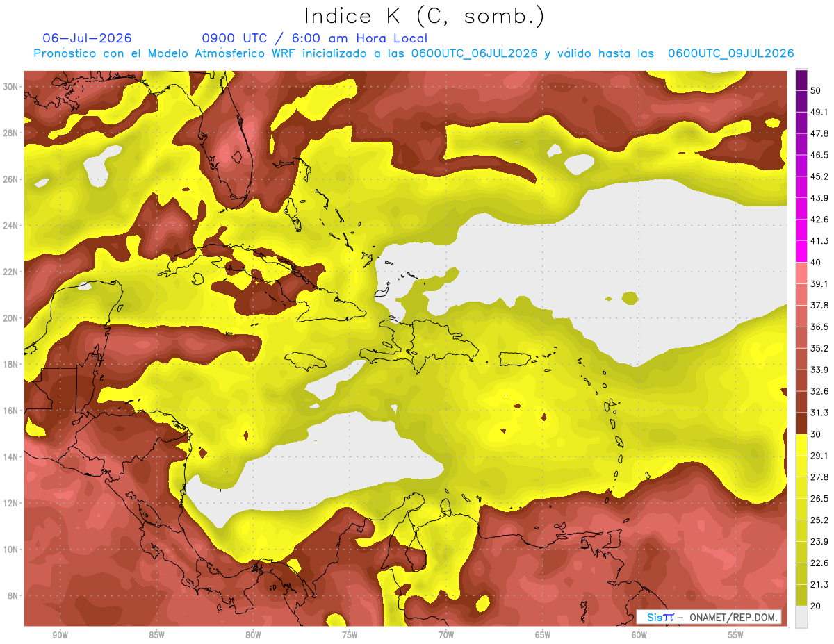
Task: Click the colorbar value "50"
Action: (816, 90)
